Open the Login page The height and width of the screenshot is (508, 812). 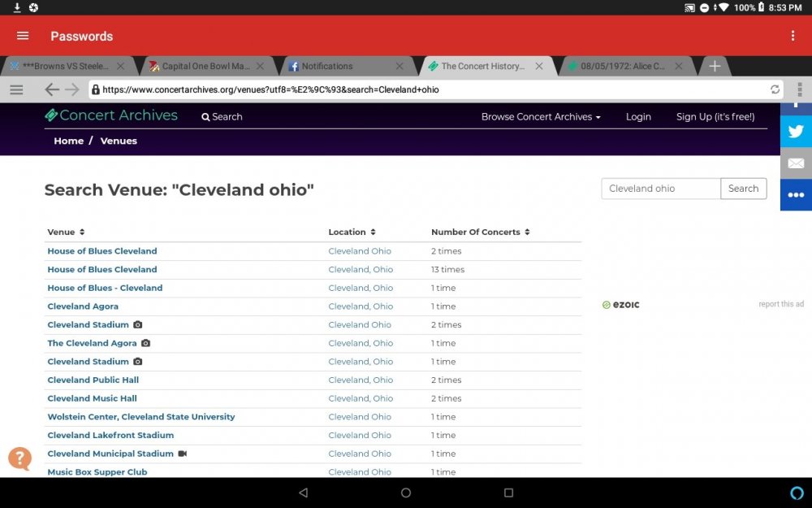point(638,117)
